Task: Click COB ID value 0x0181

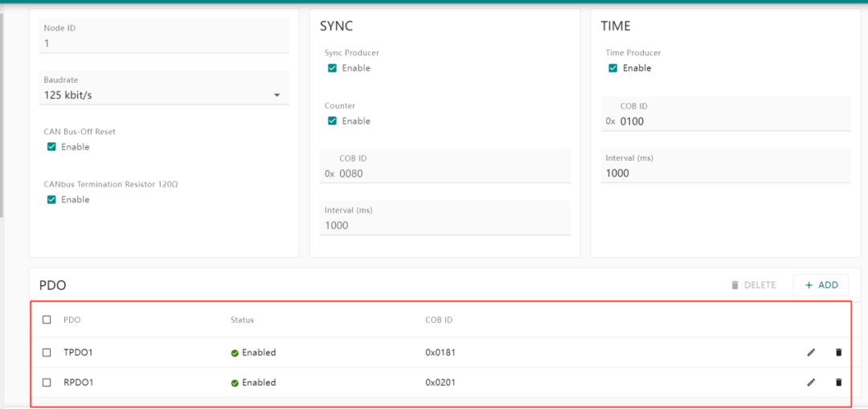Action: point(440,352)
